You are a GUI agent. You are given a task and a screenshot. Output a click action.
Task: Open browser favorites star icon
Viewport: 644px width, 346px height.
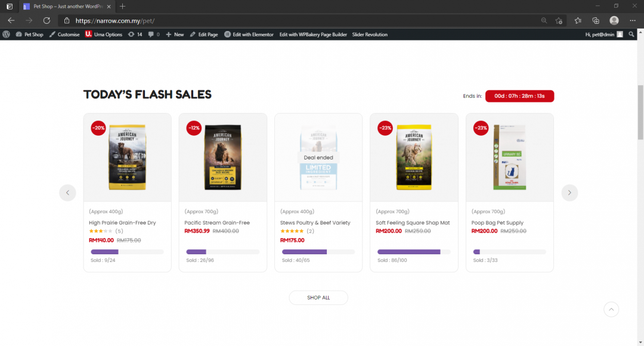pyautogui.click(x=578, y=20)
